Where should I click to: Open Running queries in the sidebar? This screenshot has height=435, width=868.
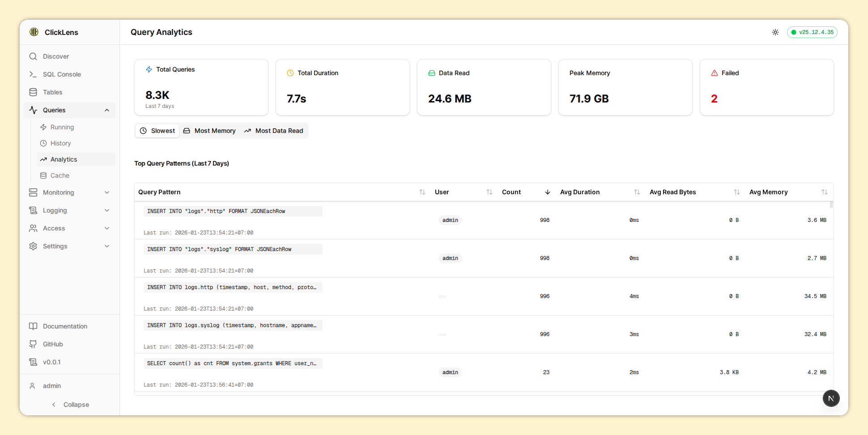(62, 127)
